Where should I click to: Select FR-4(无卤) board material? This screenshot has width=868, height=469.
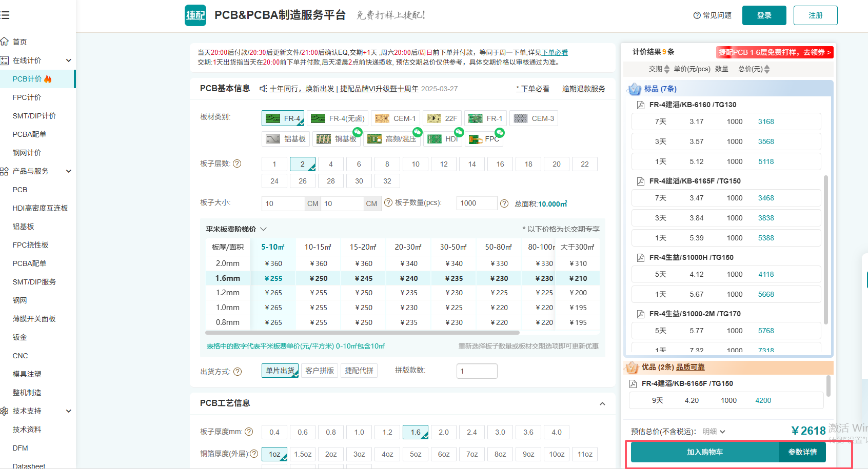[339, 118]
